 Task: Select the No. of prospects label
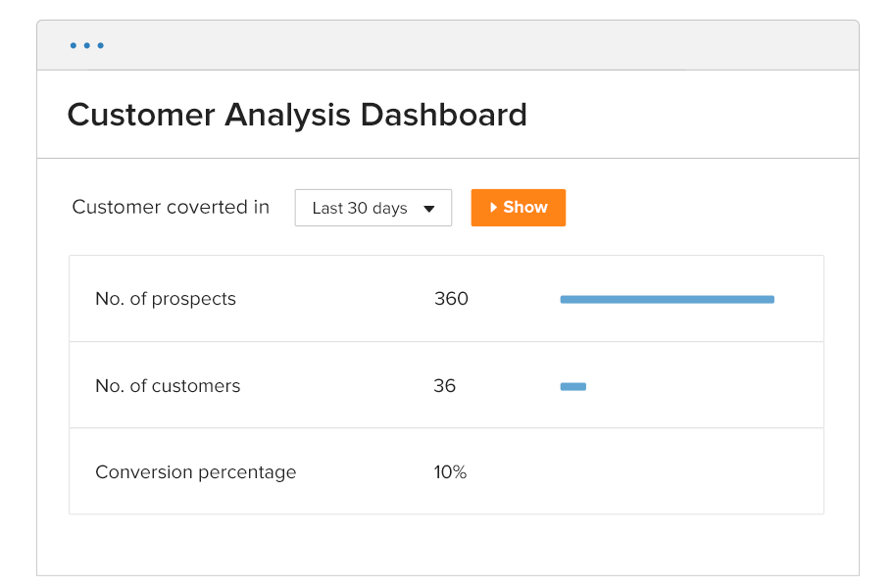166,299
